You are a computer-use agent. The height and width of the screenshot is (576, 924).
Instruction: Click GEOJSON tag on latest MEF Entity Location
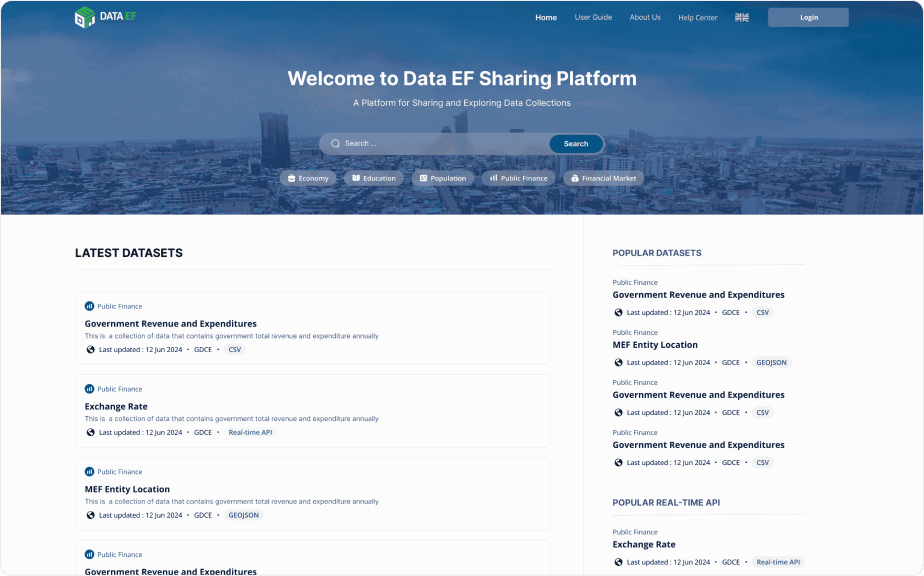point(244,515)
